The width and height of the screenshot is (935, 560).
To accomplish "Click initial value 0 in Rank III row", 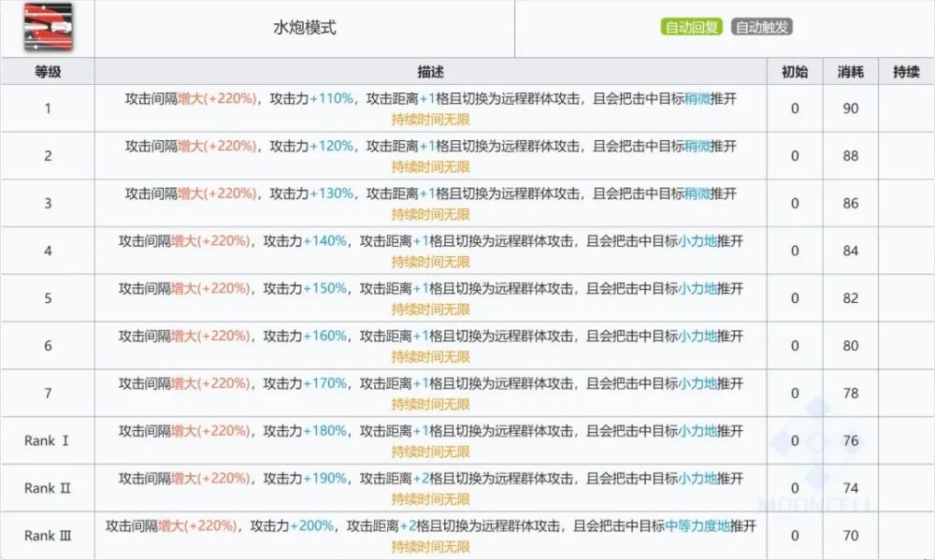I will (794, 536).
